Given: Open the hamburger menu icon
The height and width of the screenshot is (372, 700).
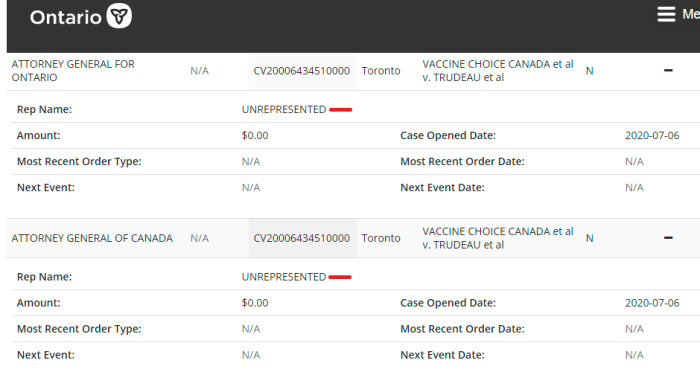Looking at the screenshot, I should pyautogui.click(x=666, y=14).
